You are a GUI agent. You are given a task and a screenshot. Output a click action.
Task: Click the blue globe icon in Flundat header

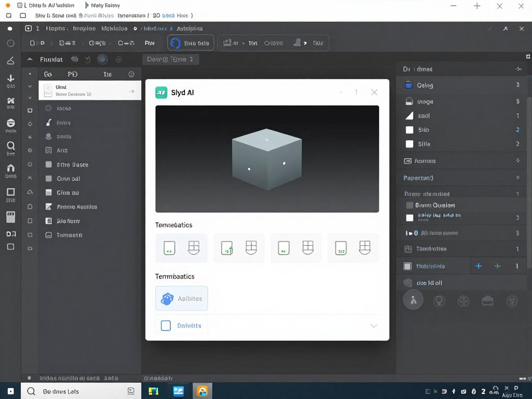coord(102,60)
